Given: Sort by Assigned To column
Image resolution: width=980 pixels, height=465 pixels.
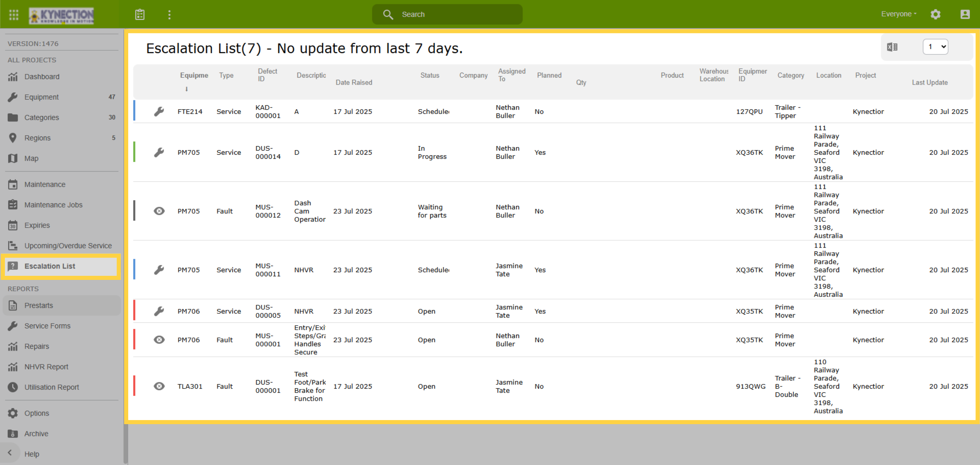Looking at the screenshot, I should (512, 75).
